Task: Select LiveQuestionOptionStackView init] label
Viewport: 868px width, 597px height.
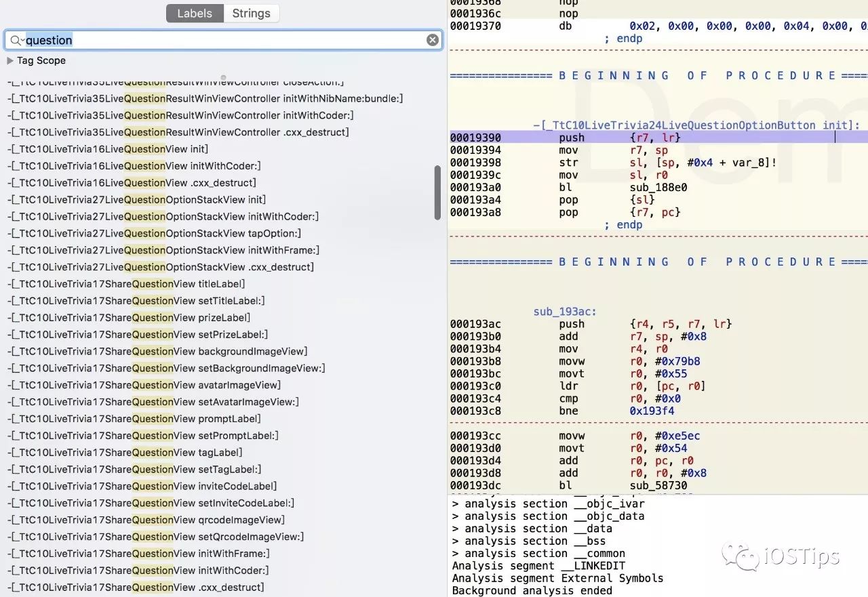Action: coord(136,200)
